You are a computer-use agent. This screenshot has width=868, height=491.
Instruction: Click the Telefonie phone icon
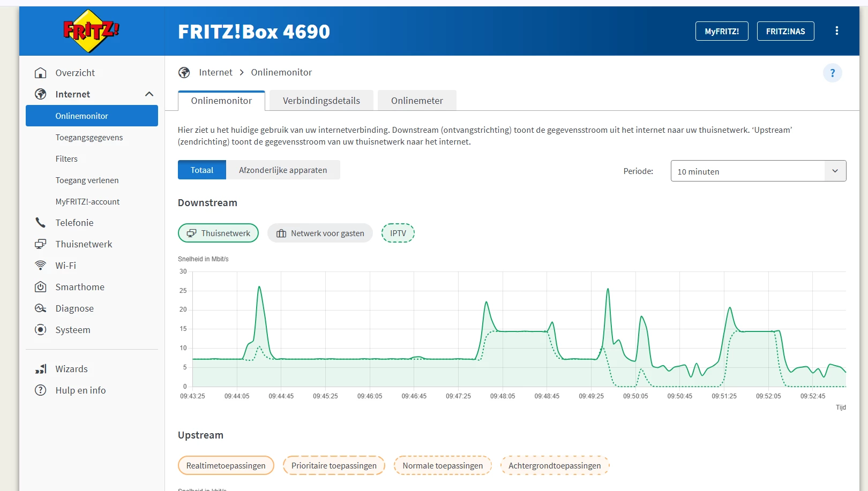(x=40, y=223)
